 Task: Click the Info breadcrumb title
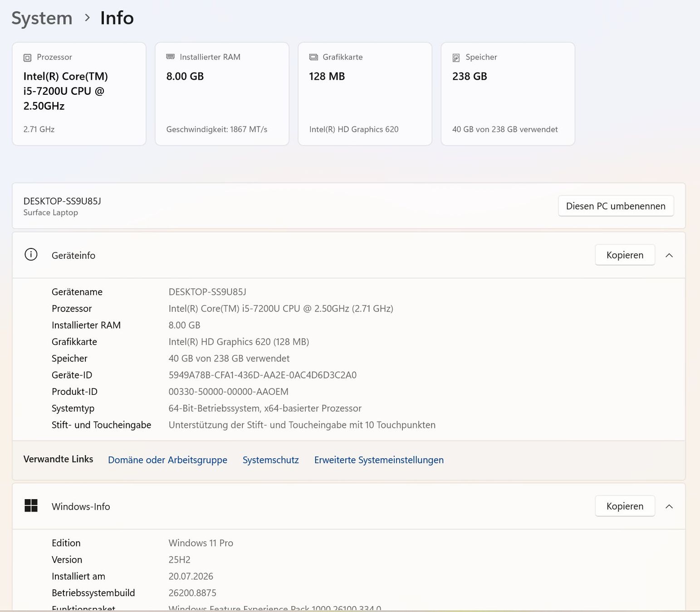[117, 18]
